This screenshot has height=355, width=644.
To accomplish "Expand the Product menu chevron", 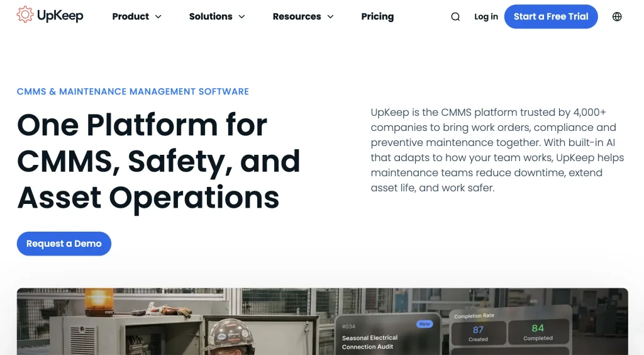I will [158, 17].
